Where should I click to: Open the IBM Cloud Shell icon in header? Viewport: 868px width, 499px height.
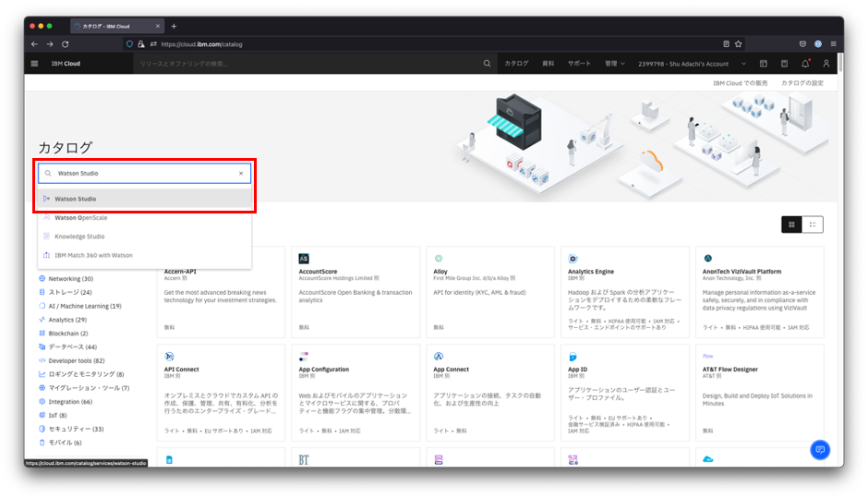(764, 64)
